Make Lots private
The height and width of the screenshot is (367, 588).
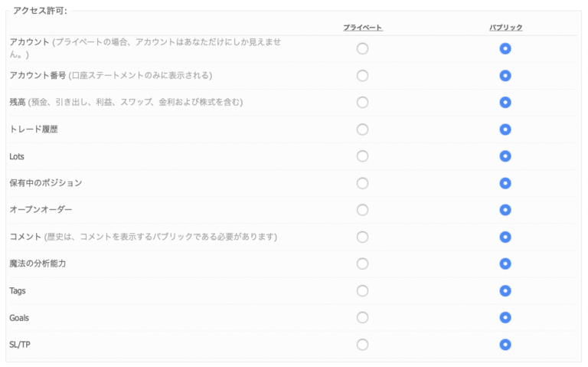(362, 156)
